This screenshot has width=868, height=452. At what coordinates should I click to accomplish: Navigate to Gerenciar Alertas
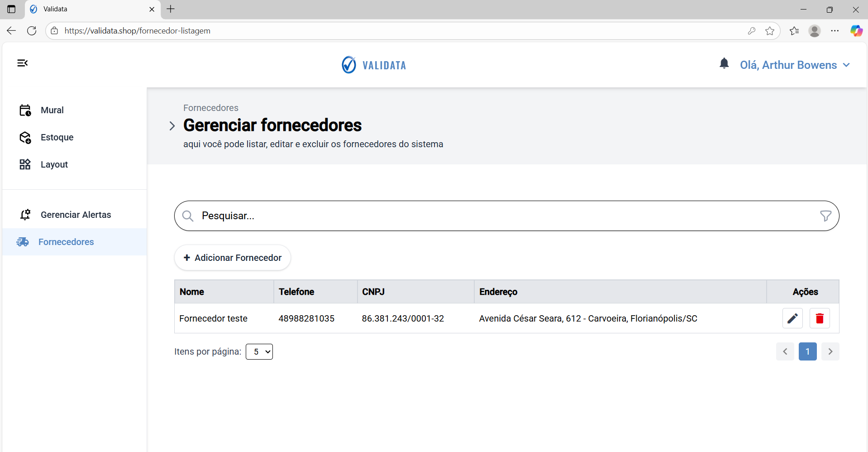(76, 215)
